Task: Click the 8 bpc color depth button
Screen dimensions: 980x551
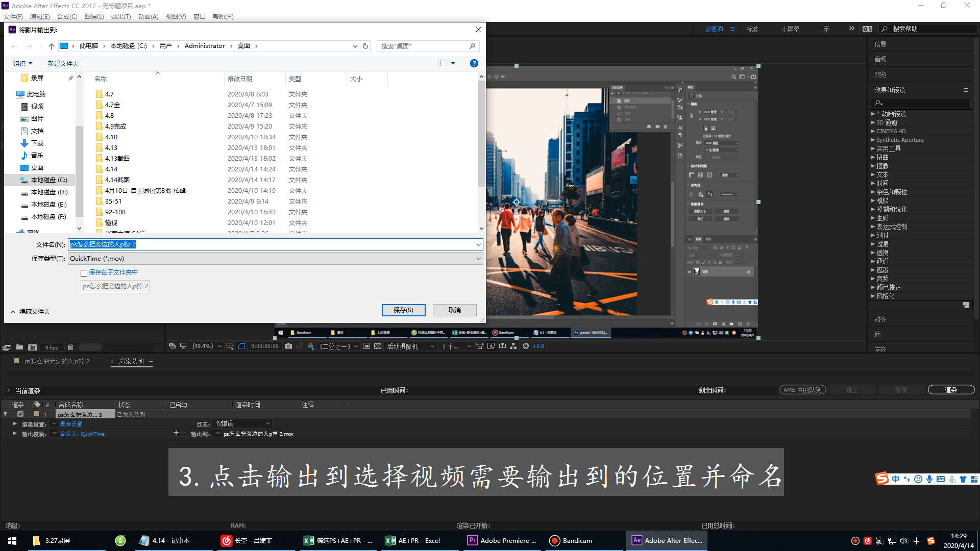Action: tap(52, 347)
